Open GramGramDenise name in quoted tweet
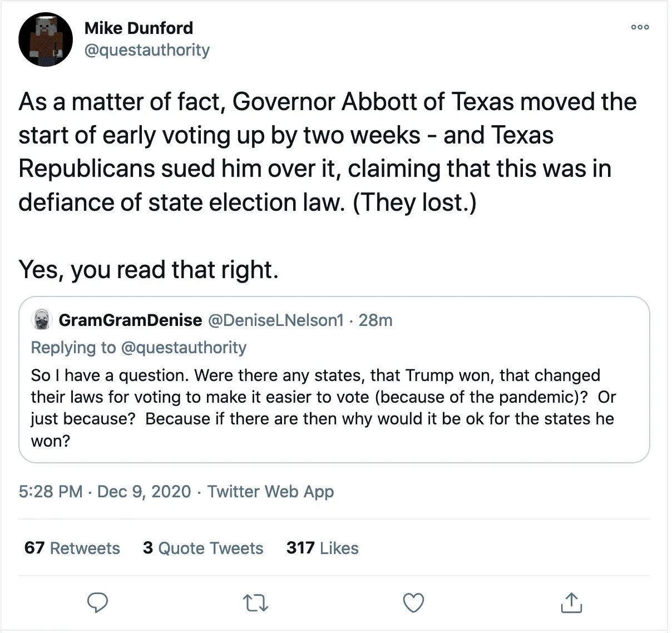The image size is (672, 633). click(130, 320)
